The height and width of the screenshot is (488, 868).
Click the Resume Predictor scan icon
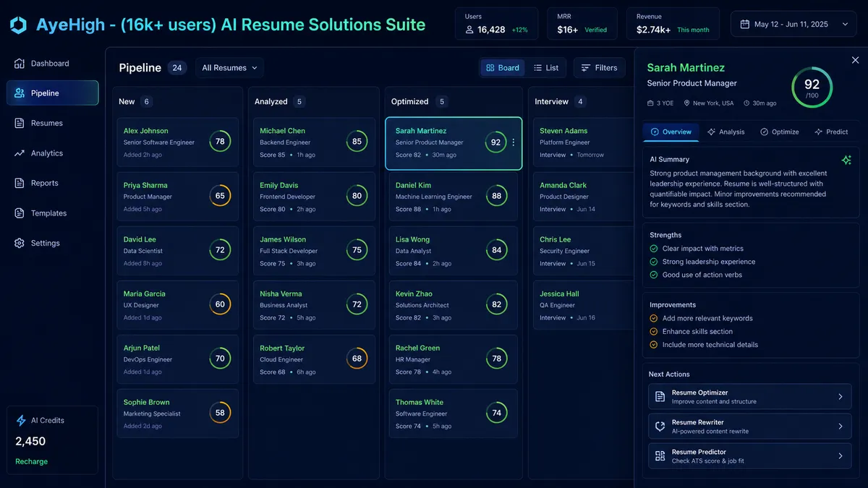660,456
